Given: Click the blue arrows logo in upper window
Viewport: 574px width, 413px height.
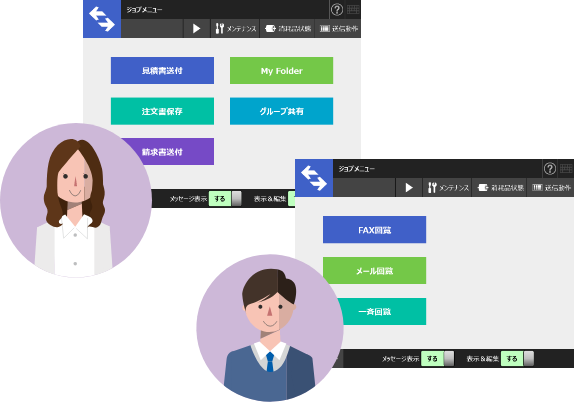Looking at the screenshot, I should (102, 19).
